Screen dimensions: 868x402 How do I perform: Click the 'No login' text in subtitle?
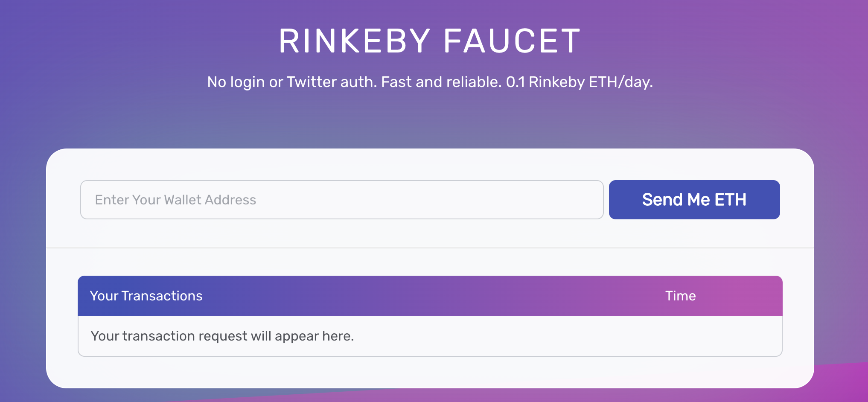(236, 82)
